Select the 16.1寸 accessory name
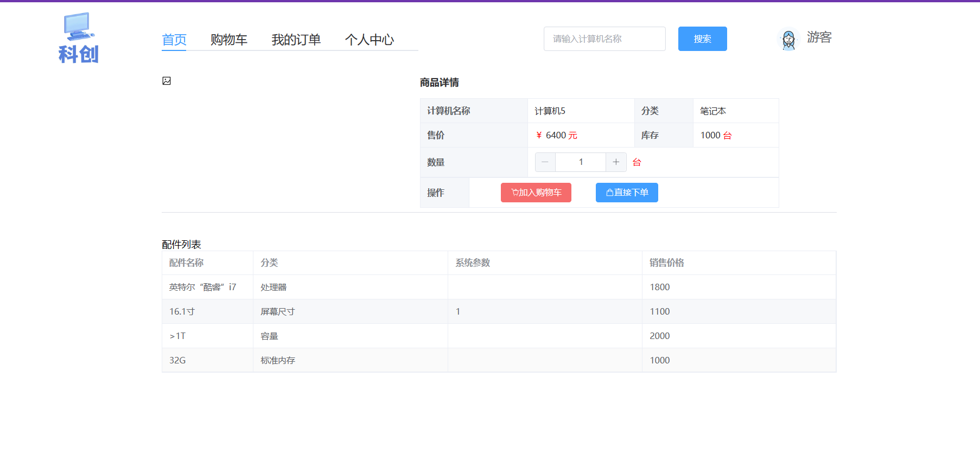The height and width of the screenshot is (473, 980). click(182, 312)
